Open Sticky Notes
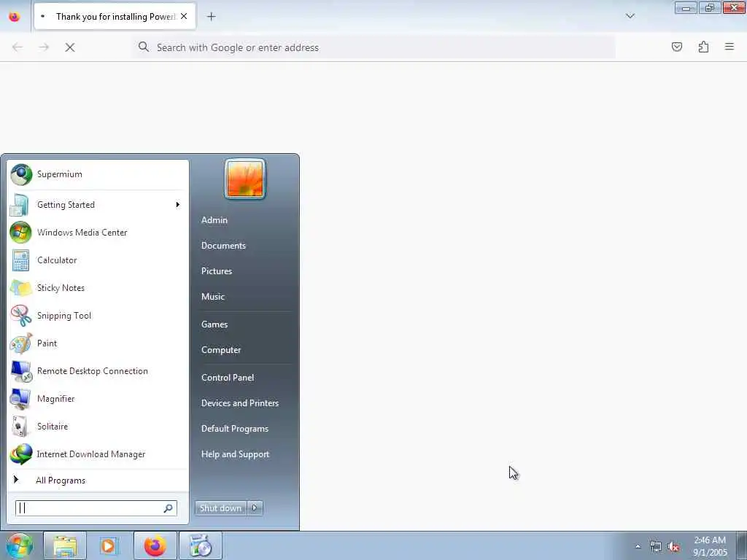The image size is (747, 560). pyautogui.click(x=98, y=287)
